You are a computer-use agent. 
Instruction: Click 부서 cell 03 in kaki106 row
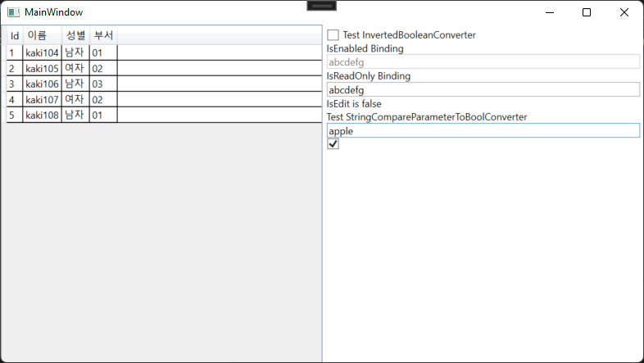point(103,84)
